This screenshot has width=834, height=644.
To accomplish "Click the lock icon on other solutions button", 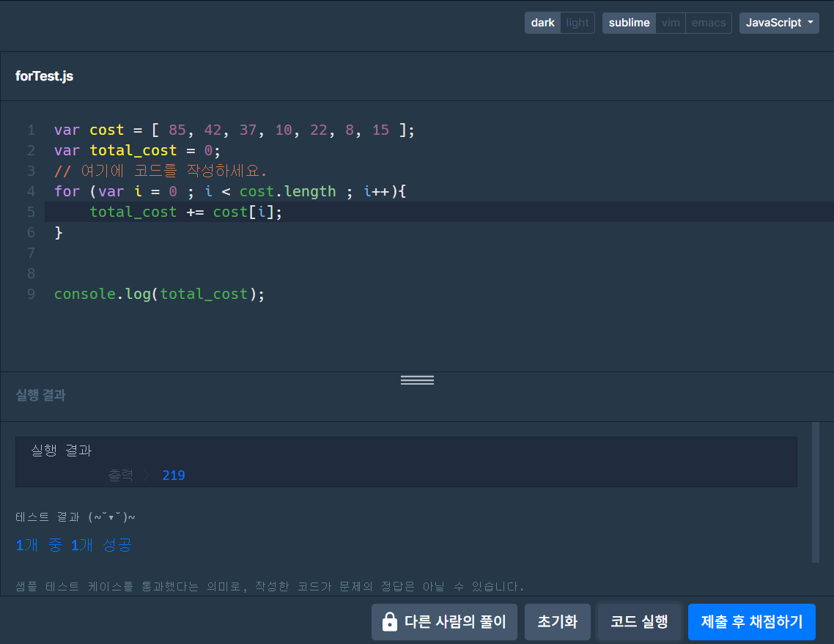I will point(389,621).
